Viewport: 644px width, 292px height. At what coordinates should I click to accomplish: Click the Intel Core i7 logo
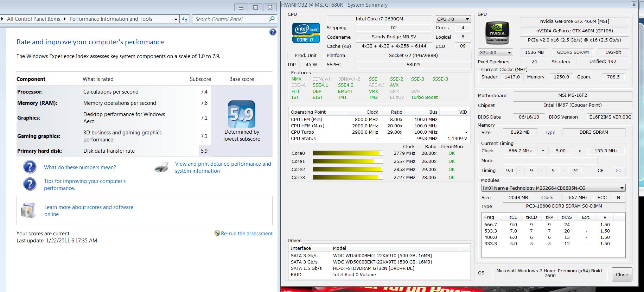coord(306,33)
